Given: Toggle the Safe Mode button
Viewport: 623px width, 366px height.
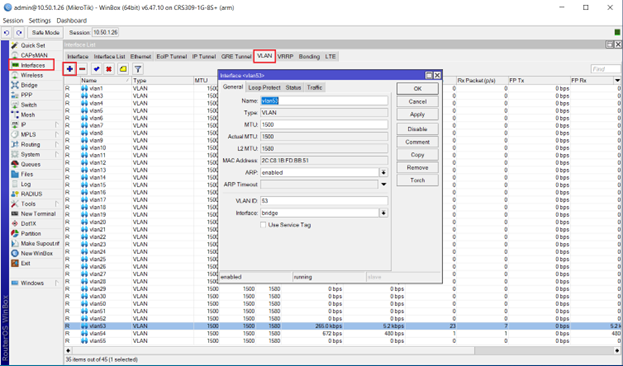Looking at the screenshot, I should 46,33.
